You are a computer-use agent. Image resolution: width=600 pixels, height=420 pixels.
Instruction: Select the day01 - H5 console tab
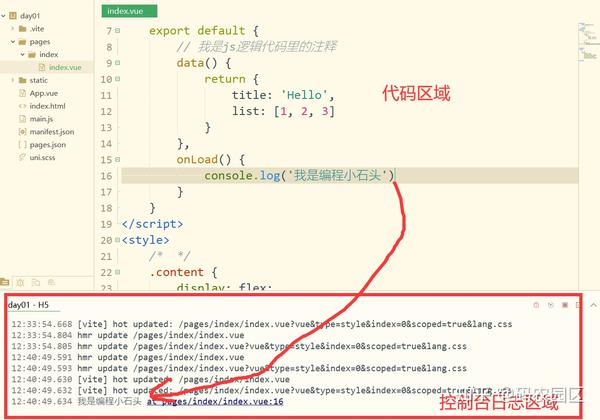point(28,305)
